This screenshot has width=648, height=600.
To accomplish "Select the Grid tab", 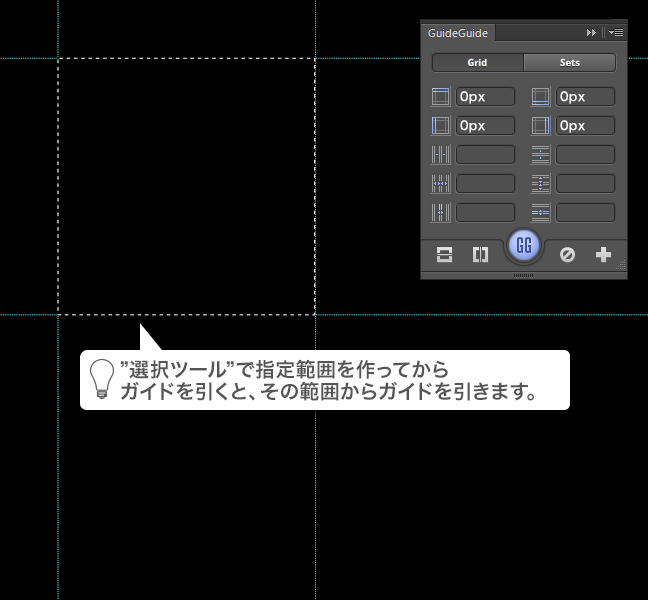I will 477,62.
